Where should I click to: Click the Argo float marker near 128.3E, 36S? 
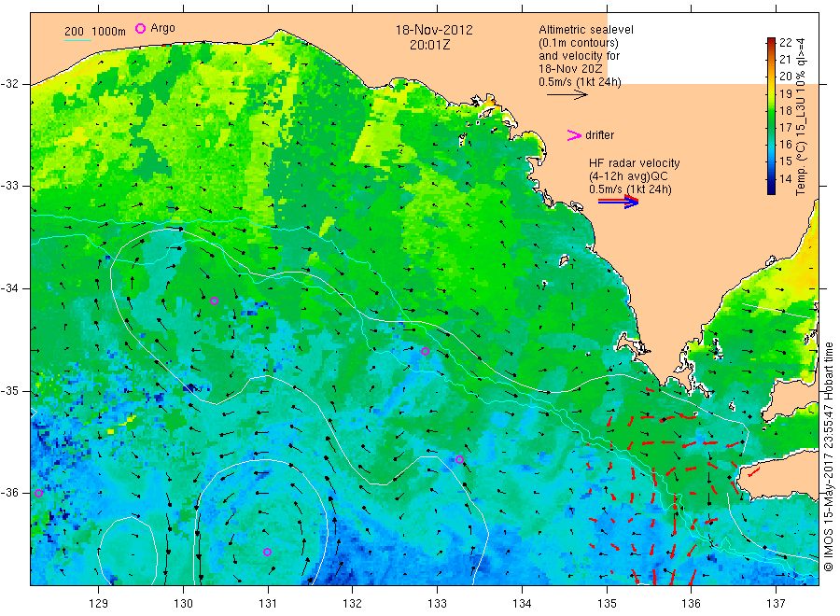pyautogui.click(x=38, y=494)
